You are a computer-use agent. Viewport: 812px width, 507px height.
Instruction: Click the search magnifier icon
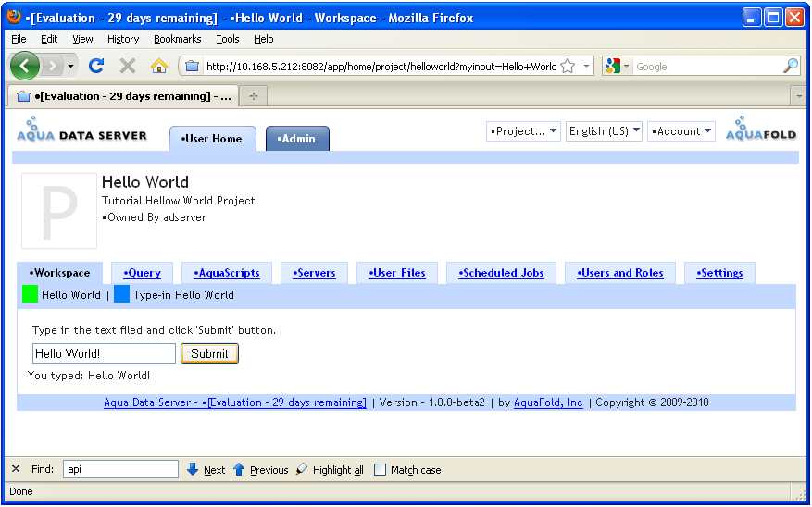(x=791, y=66)
